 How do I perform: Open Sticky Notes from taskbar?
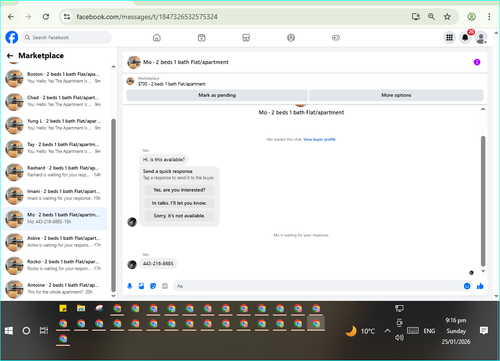coord(63,308)
